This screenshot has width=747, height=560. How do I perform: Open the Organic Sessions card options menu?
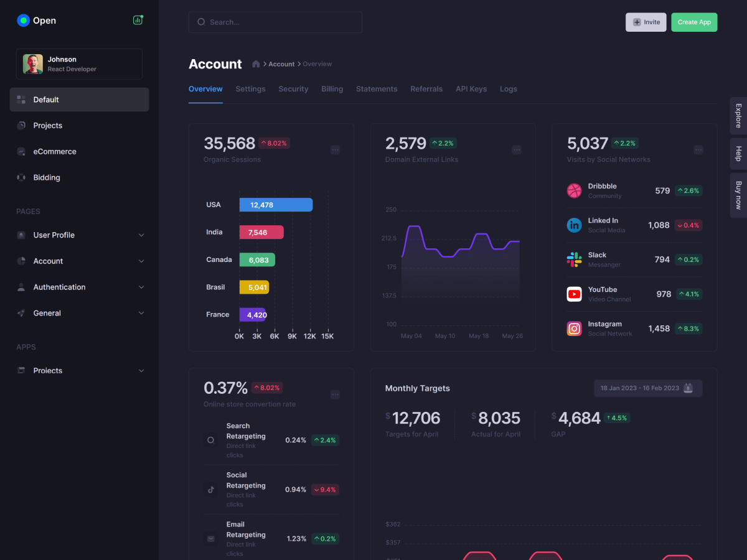coord(335,150)
